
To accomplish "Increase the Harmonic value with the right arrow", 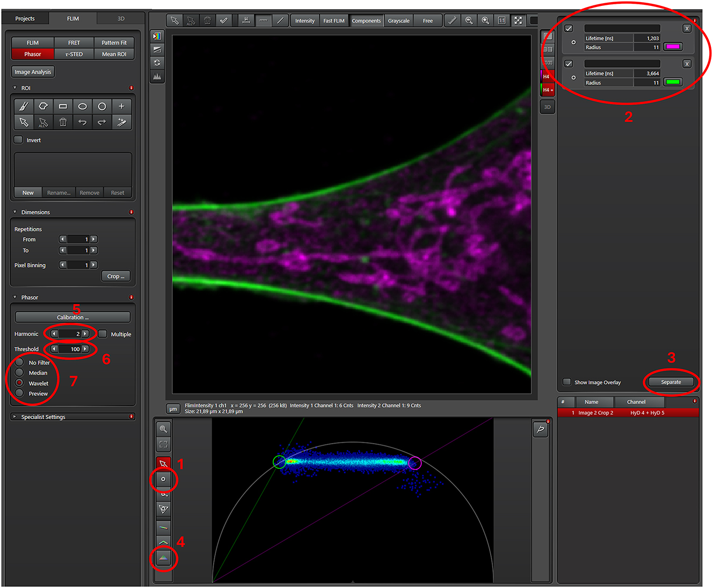I will pyautogui.click(x=85, y=334).
